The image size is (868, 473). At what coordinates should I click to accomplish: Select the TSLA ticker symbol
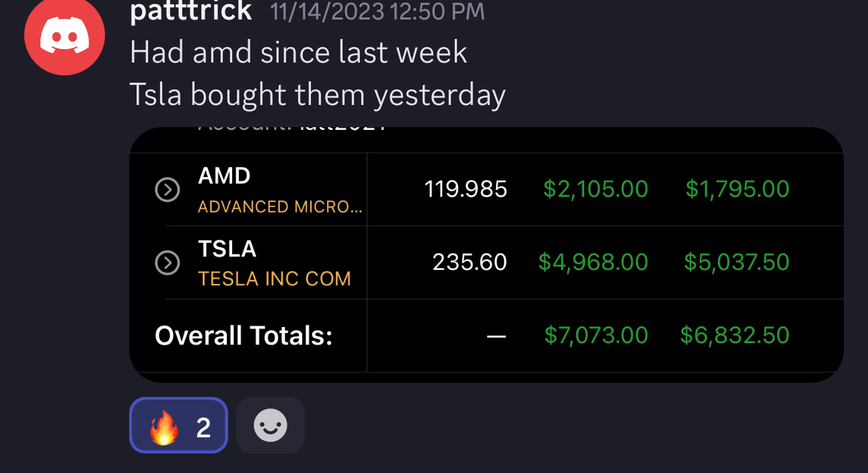(x=227, y=249)
